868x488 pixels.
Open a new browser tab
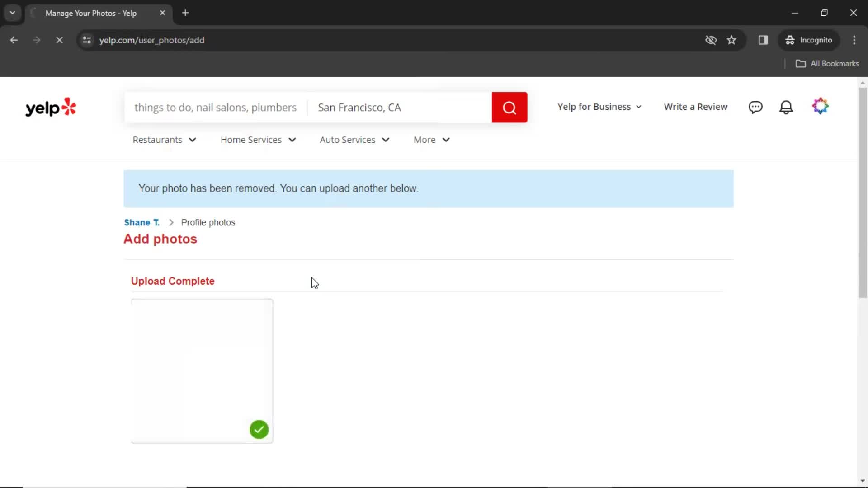coord(185,13)
